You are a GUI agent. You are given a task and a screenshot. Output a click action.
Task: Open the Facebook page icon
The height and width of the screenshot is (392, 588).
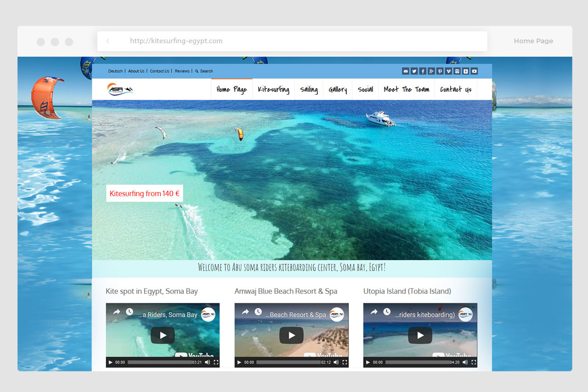423,71
